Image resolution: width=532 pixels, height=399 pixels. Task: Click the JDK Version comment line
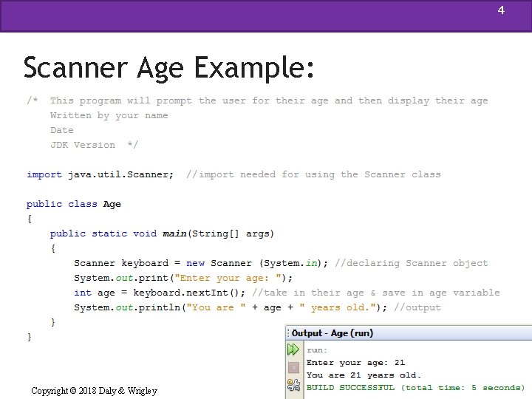94,145
